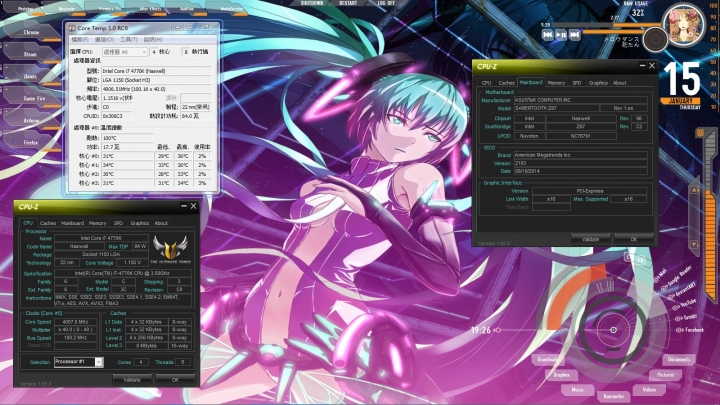This screenshot has height=405, width=720.
Task: Switch to Graphics tab in right CPU-Z window
Action: (598, 83)
